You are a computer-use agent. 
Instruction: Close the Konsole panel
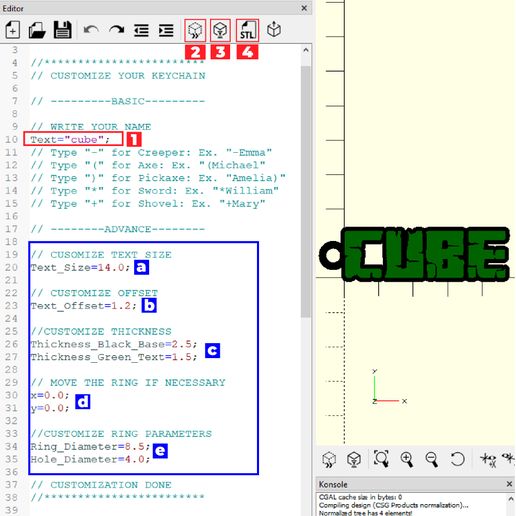click(509, 484)
